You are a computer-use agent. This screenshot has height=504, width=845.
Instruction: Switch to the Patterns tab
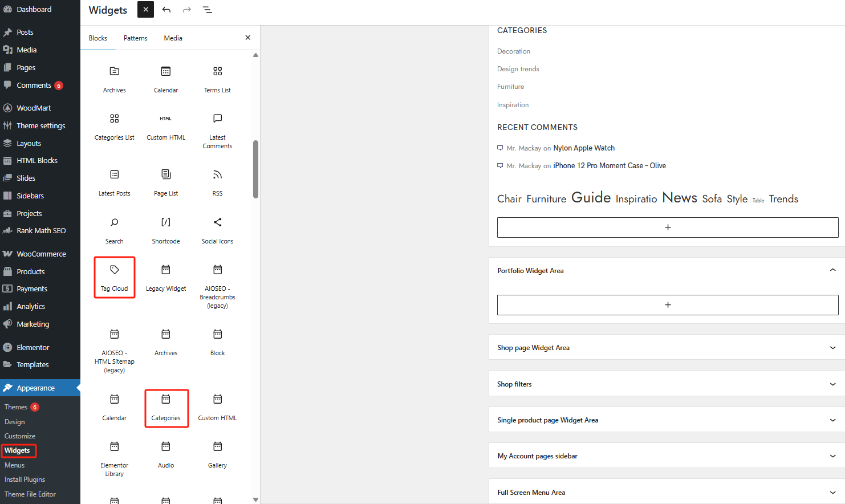coord(135,38)
